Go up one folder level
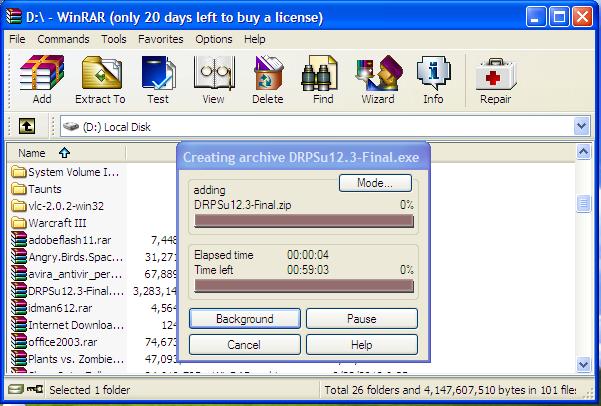 pyautogui.click(x=27, y=126)
